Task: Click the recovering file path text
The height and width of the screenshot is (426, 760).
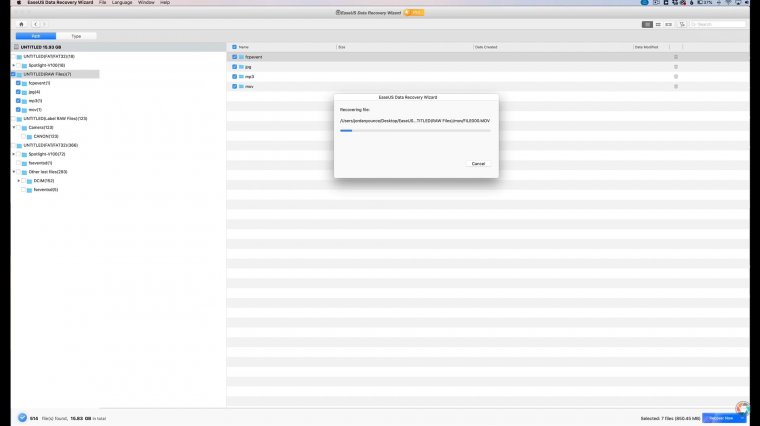Action: (x=415, y=121)
